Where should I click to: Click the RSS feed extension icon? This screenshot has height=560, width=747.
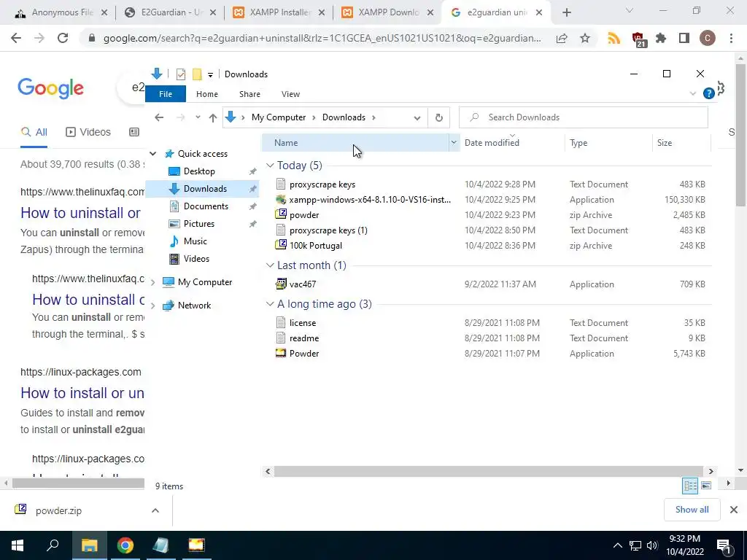(614, 38)
